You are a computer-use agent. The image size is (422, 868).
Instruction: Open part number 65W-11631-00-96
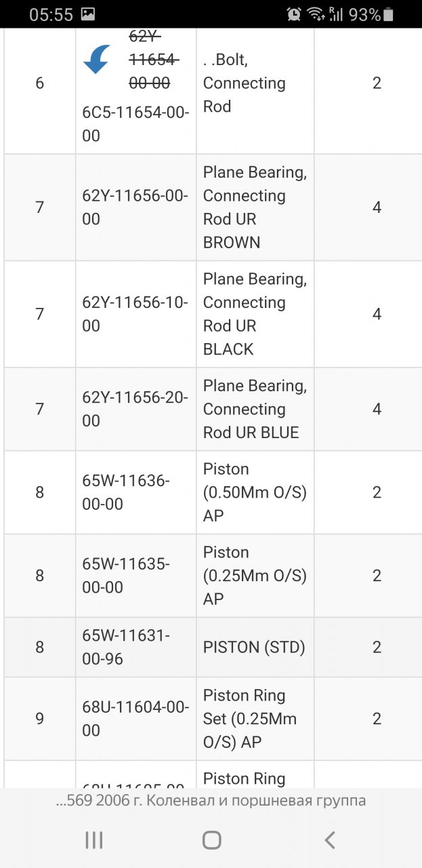(x=126, y=647)
